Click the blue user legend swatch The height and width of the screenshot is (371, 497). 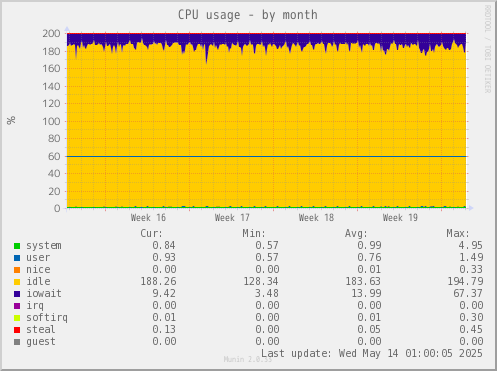17,258
